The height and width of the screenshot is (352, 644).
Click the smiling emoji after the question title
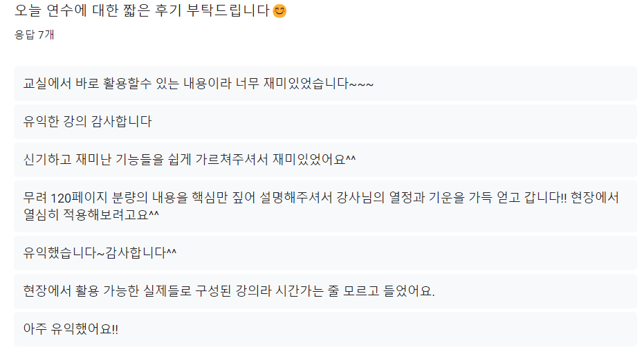click(x=279, y=11)
